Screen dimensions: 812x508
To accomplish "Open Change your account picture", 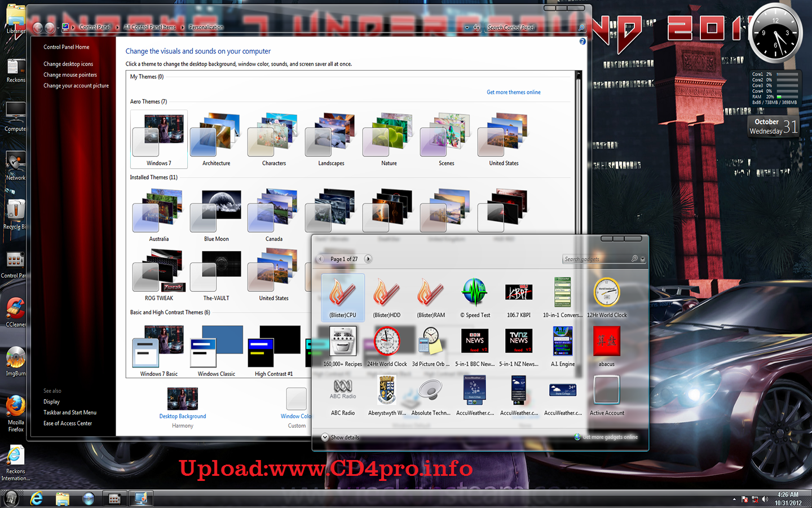I will pyautogui.click(x=76, y=86).
